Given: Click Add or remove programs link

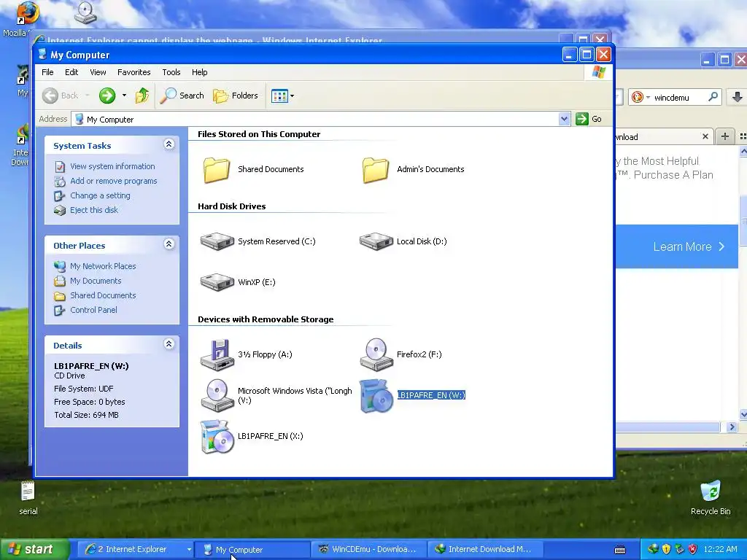Looking at the screenshot, I should pos(113,181).
